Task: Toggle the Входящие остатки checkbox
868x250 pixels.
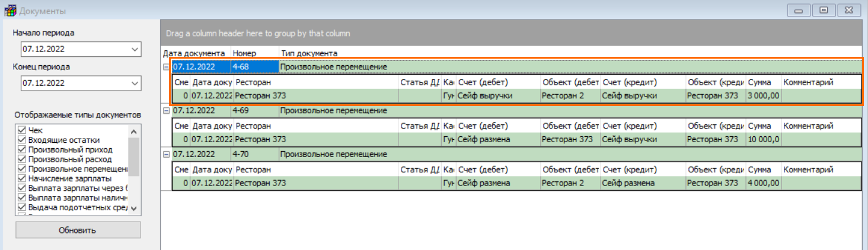Action: (22, 140)
